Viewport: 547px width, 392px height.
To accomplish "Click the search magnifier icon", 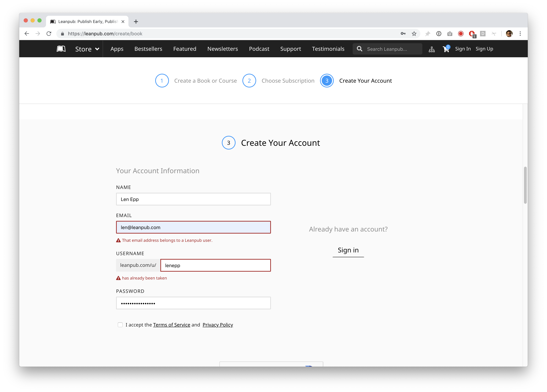I will click(359, 49).
